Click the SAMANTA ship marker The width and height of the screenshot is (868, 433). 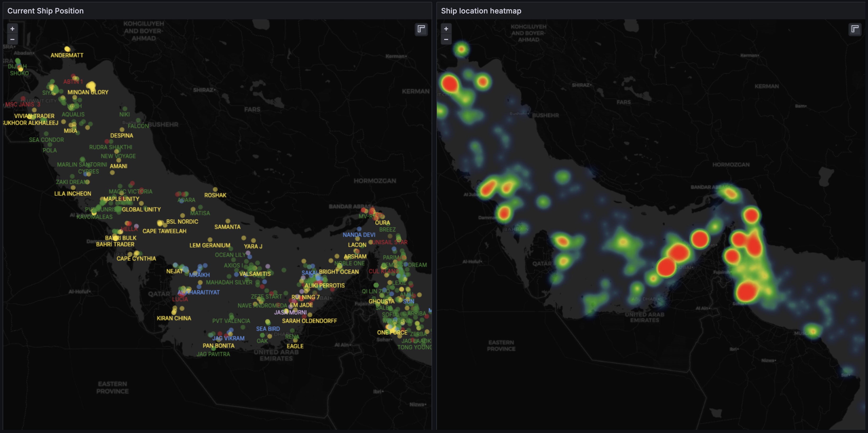tap(228, 221)
